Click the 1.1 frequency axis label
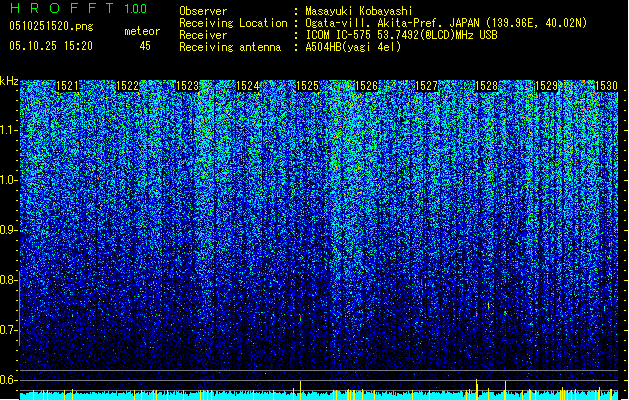 9,130
